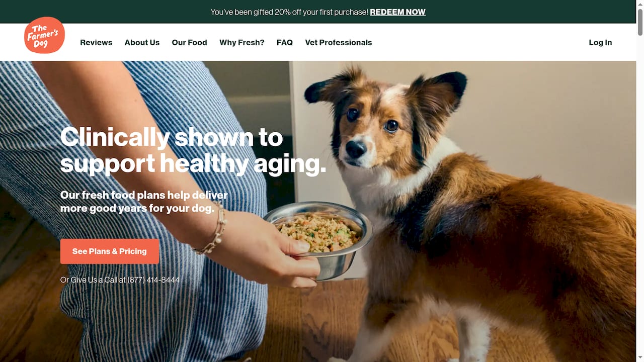644x362 pixels.
Task: Click the 'Our fresh food plans' subheading text
Action: [144, 201]
